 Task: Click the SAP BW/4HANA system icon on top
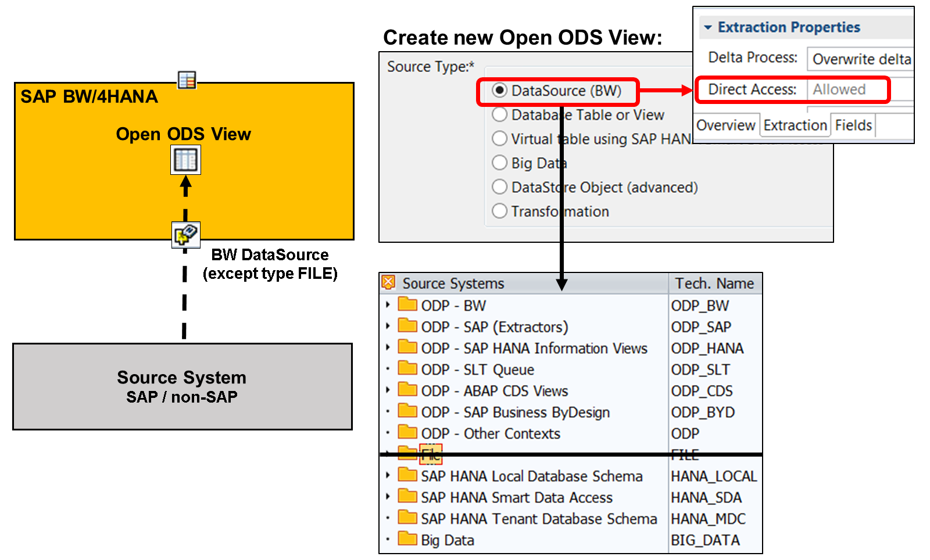click(x=187, y=80)
